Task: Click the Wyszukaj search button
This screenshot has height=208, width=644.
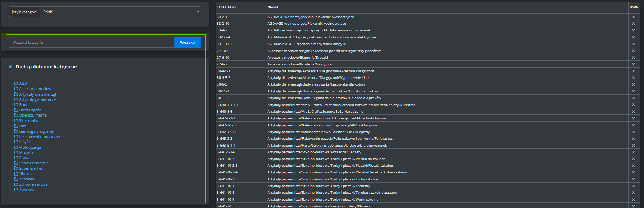Action: [187, 43]
